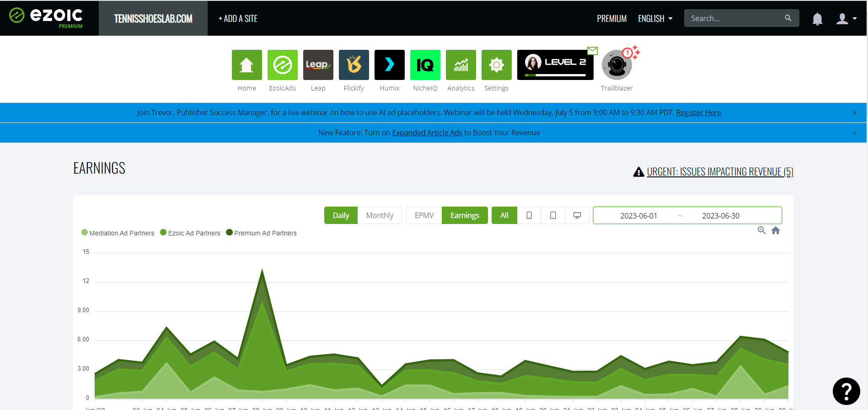The image size is (868, 410).
Task: Click the EARNINGS heading
Action: 99,168
